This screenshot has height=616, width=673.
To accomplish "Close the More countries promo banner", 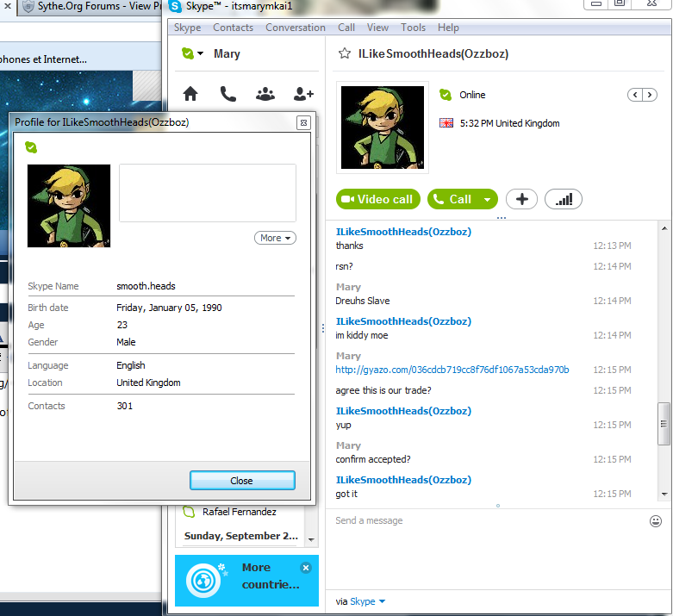I will (306, 568).
